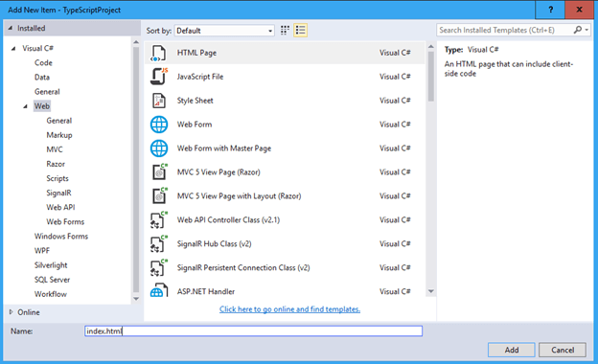This screenshot has width=598, height=364.
Task: Select the "JavaScript File" template name
Action: pos(200,77)
